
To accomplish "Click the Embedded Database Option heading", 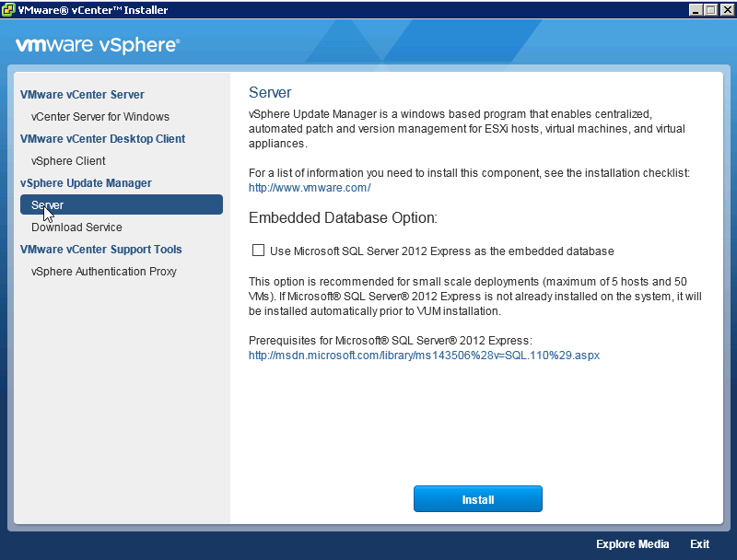I will point(343,218).
